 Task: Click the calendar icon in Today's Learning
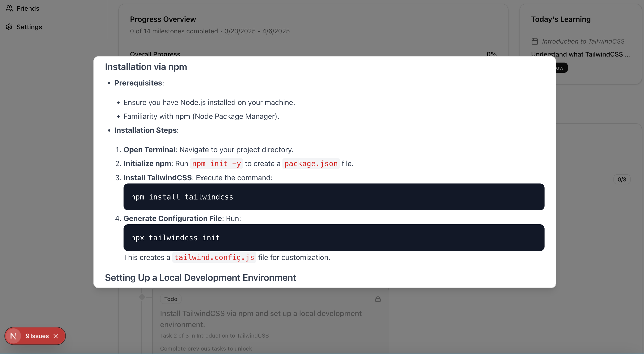coord(535,41)
